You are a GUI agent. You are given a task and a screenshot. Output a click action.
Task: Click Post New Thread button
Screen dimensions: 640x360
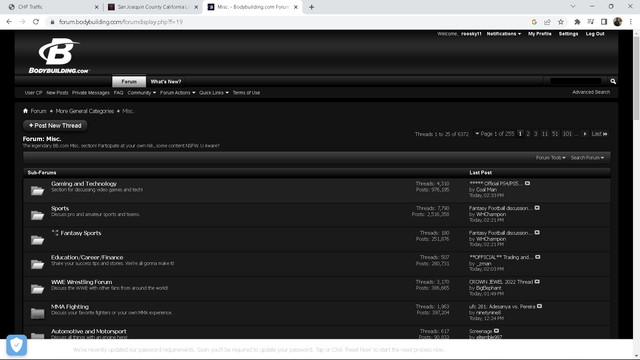pos(55,125)
